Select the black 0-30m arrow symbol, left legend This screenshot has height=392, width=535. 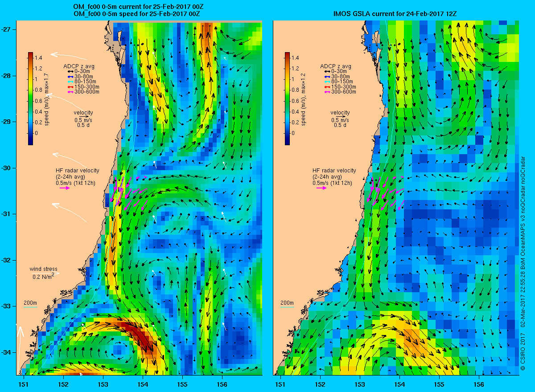tap(70, 71)
